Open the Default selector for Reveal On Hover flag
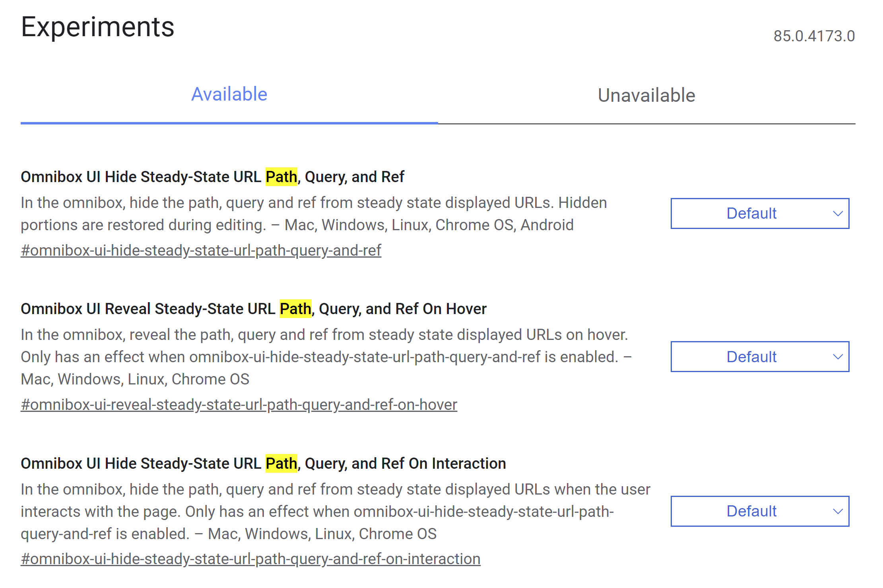The width and height of the screenshot is (883, 588). click(x=760, y=357)
